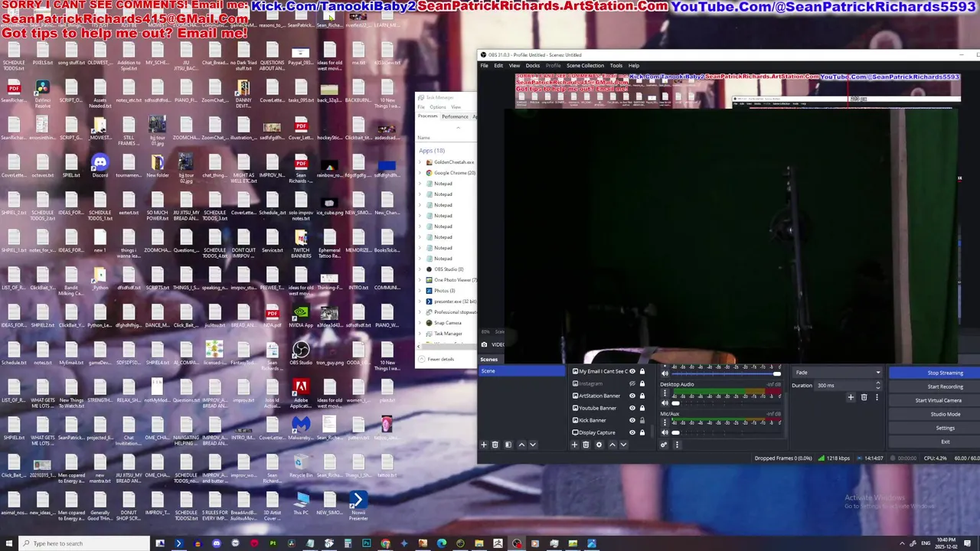Image resolution: width=980 pixels, height=551 pixels.
Task: Add a new source with the plus icon
Action: 575,445
